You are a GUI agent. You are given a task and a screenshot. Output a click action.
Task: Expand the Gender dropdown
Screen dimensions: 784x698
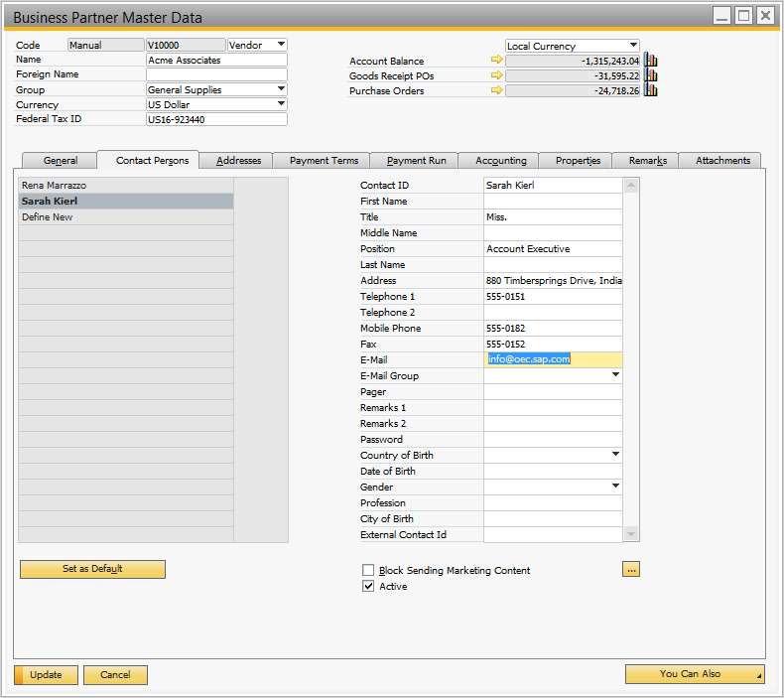[x=615, y=487]
